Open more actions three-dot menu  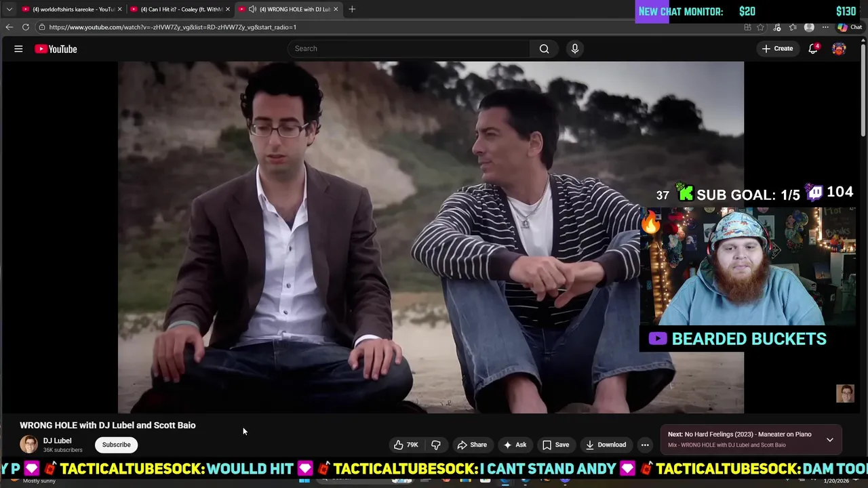(x=645, y=445)
